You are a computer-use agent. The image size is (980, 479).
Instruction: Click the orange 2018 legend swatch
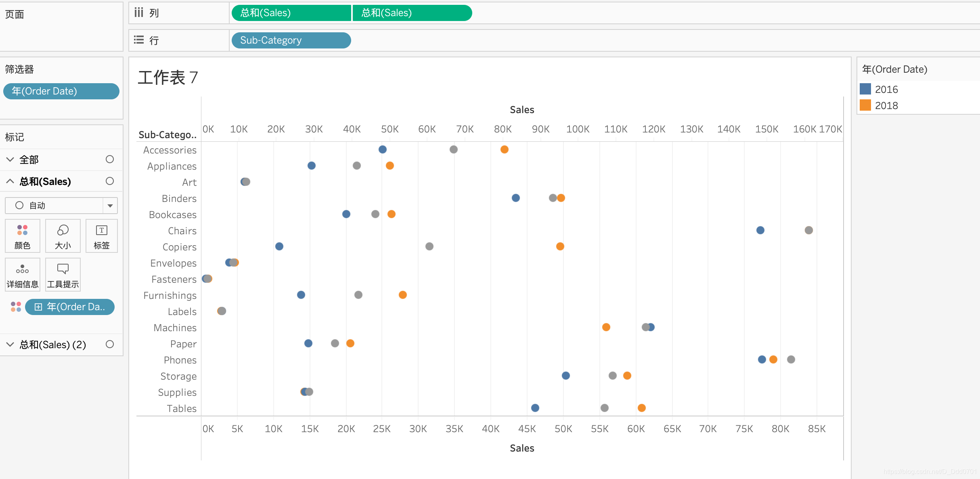point(865,105)
